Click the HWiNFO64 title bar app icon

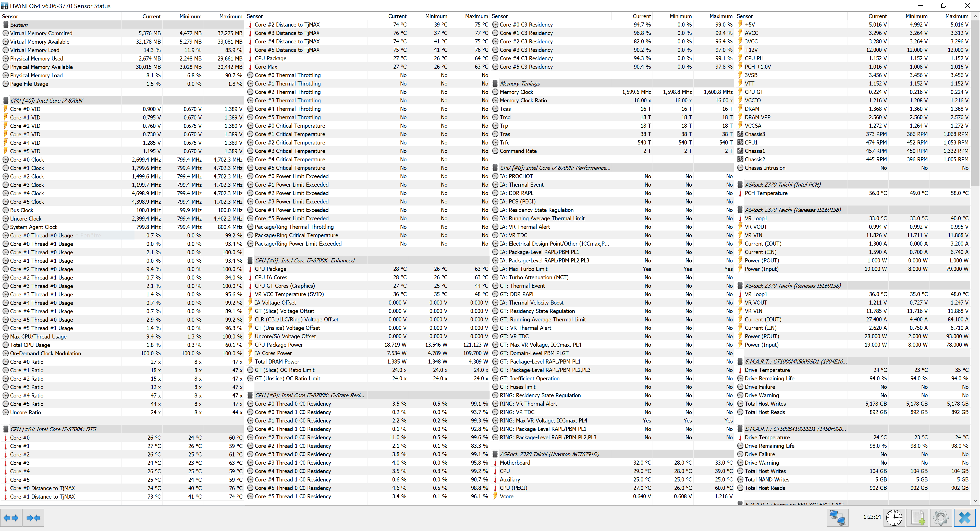5,6
